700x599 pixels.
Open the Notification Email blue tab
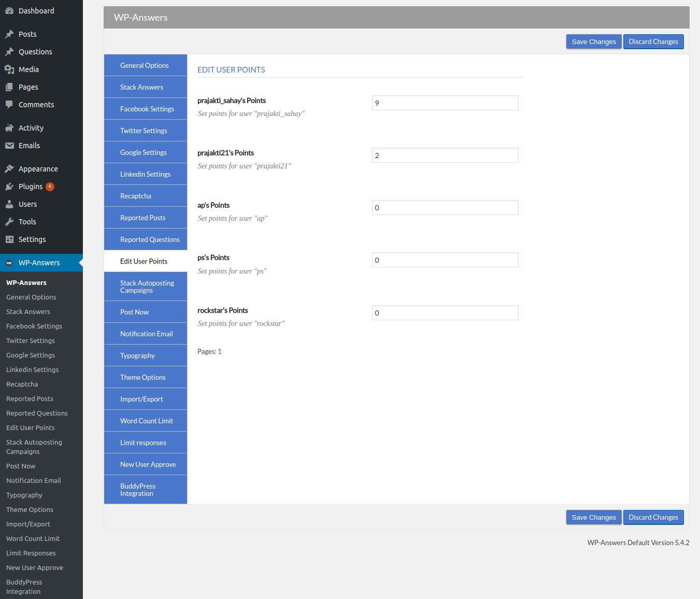coord(146,334)
